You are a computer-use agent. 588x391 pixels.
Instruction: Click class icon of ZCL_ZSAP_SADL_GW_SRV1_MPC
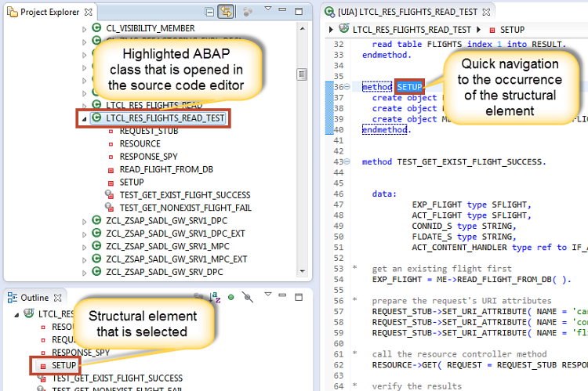pos(96,246)
